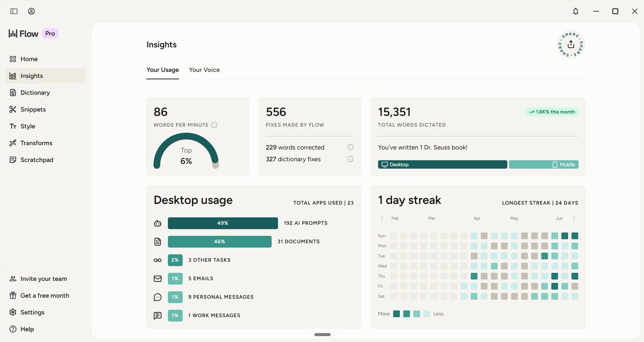Click the words per minute info icon

(214, 125)
